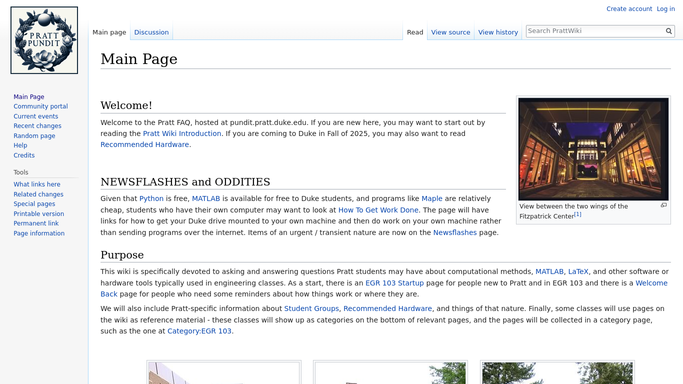Click the Log in link
The image size is (683, 384).
666,9
